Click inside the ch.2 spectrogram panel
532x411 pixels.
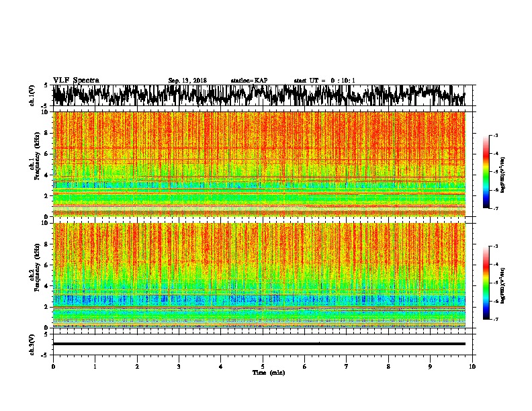click(x=259, y=275)
